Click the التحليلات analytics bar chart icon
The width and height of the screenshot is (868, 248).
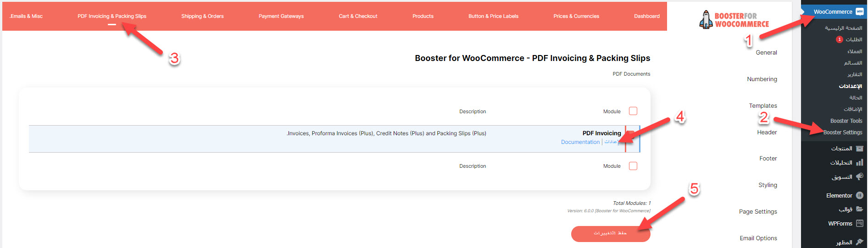859,163
